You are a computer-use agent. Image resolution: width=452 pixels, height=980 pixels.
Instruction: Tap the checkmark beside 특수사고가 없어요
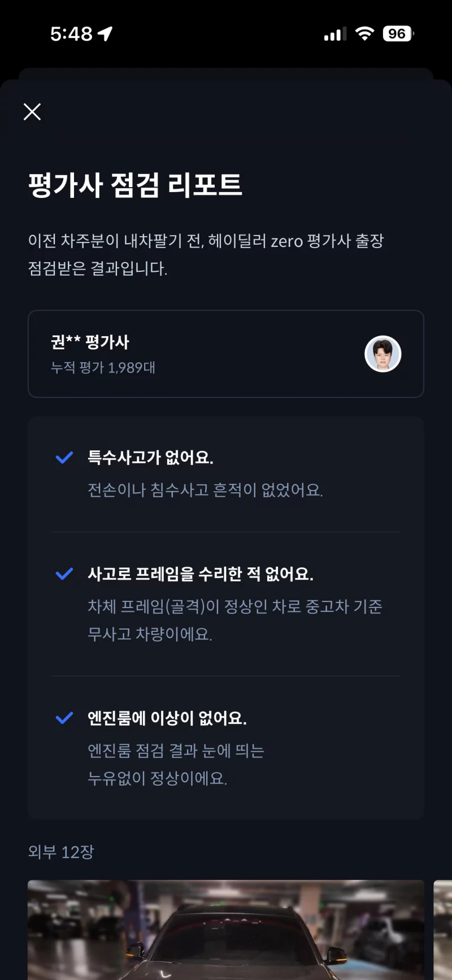tap(64, 458)
